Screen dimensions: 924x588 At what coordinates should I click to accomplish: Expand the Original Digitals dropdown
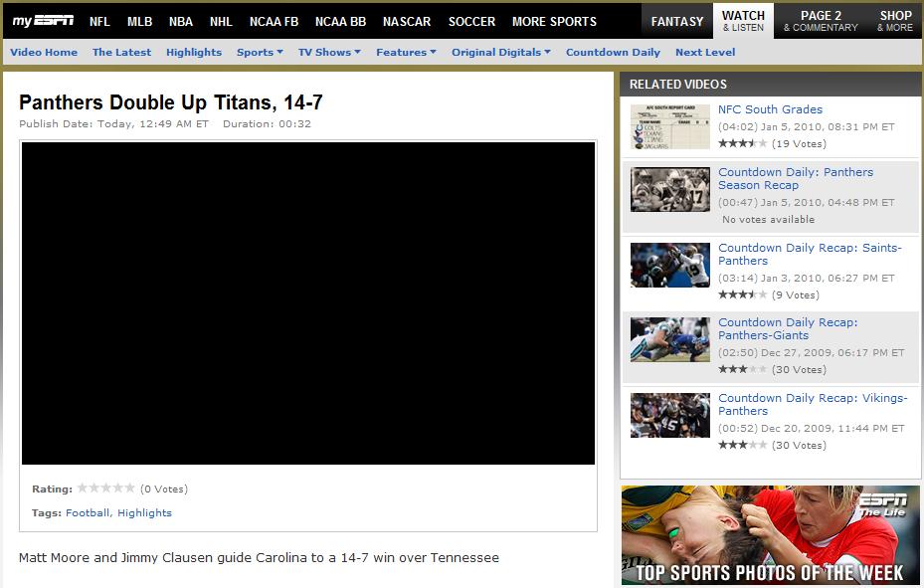tap(501, 53)
